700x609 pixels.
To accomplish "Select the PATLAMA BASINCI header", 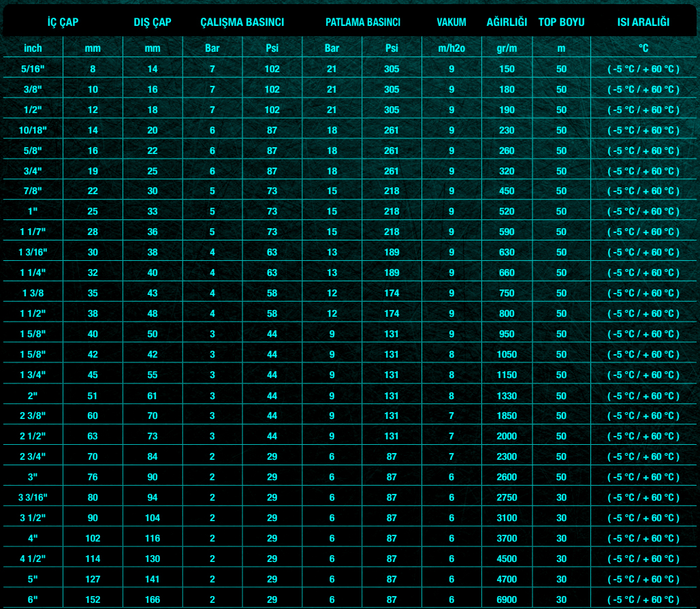I will tap(362, 22).
